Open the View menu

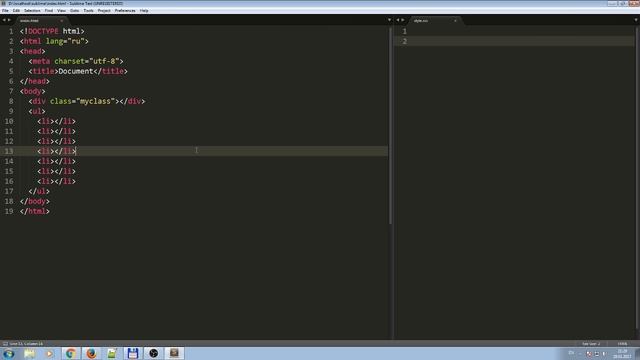pos(61,11)
